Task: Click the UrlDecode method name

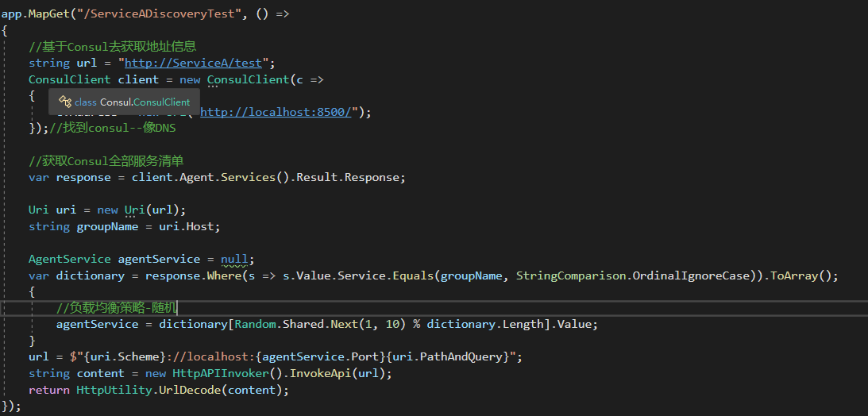Action: pyautogui.click(x=182, y=390)
